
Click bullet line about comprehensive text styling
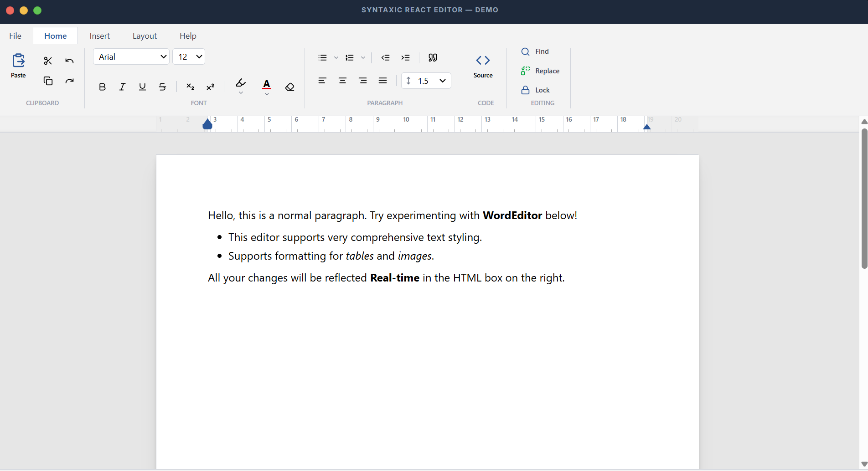pos(355,237)
